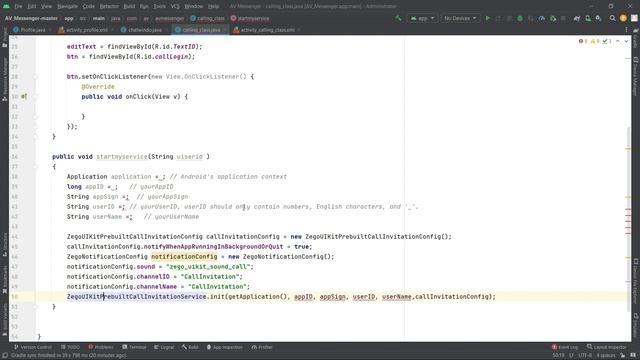This screenshot has height=360, width=640.
Task: Click the Apply Changes and Restart Activity icon
Action: [498, 18]
